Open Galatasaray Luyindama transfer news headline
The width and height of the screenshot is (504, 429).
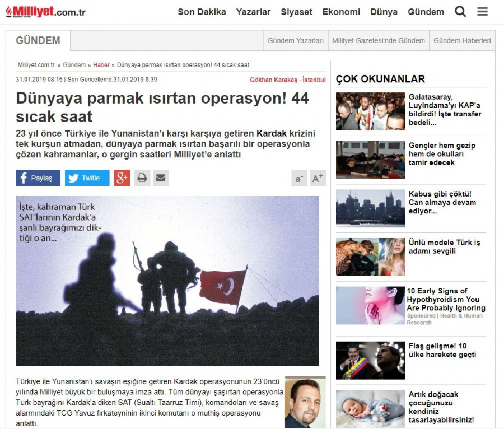pyautogui.click(x=445, y=110)
